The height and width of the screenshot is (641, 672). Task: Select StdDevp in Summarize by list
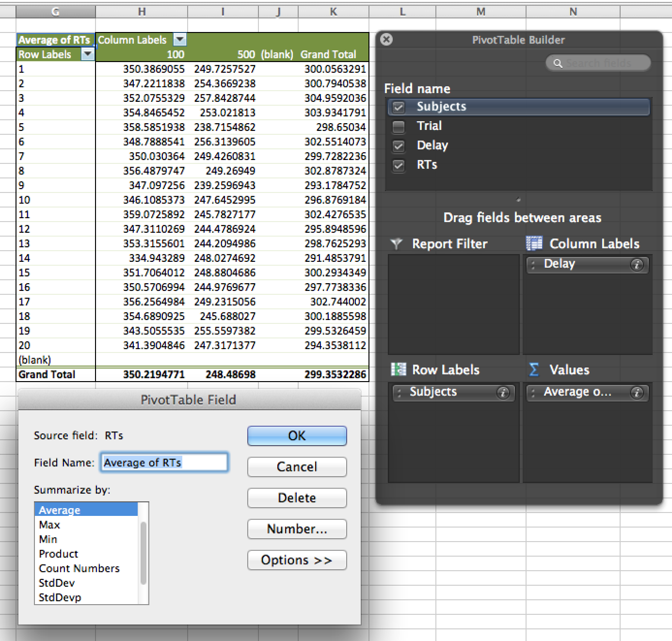[86, 597]
